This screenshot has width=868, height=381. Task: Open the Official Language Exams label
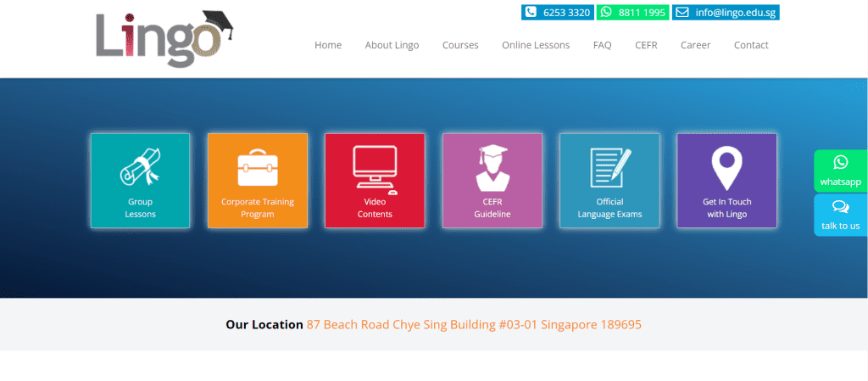point(610,208)
